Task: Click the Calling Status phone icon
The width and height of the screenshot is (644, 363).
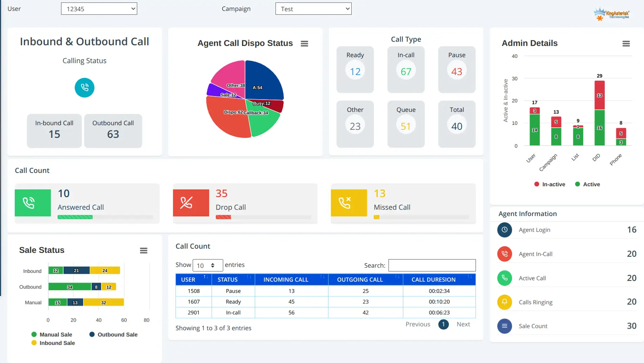Action: click(84, 88)
